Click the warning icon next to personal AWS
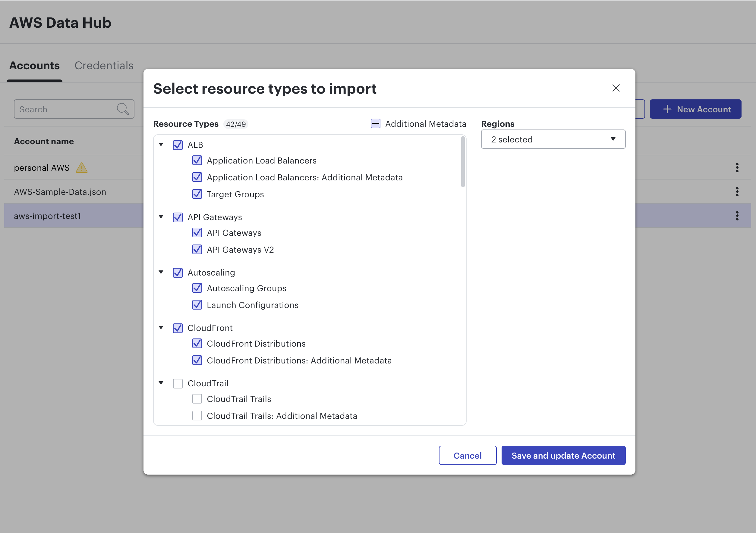This screenshot has width=756, height=533. 82,168
